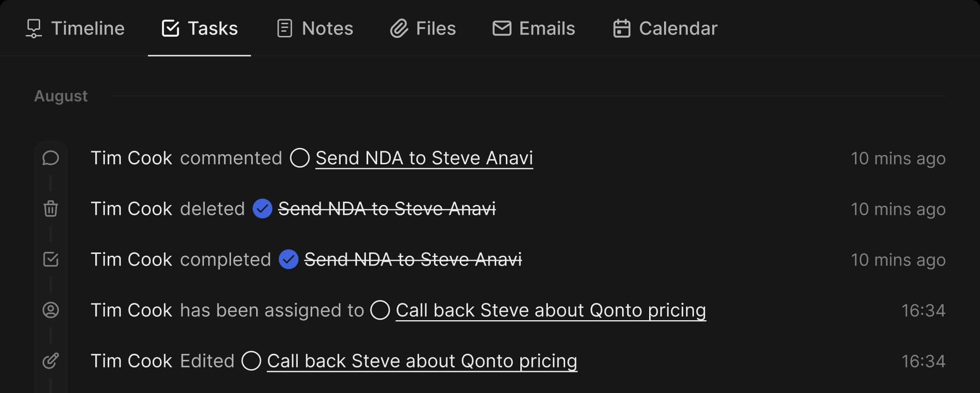Image resolution: width=980 pixels, height=393 pixels.
Task: Click the checkbox icon beside the completed entry
Action: (50, 260)
